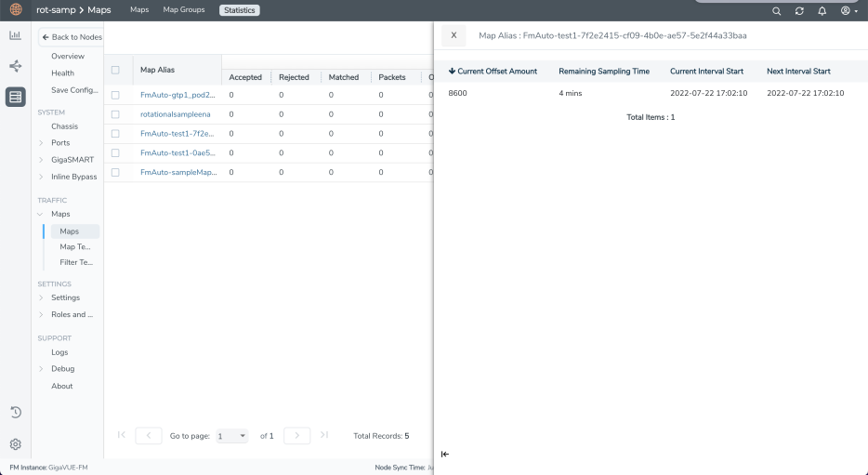Open the Go to page dropdown
This screenshot has height=475, width=868.
[x=231, y=435]
